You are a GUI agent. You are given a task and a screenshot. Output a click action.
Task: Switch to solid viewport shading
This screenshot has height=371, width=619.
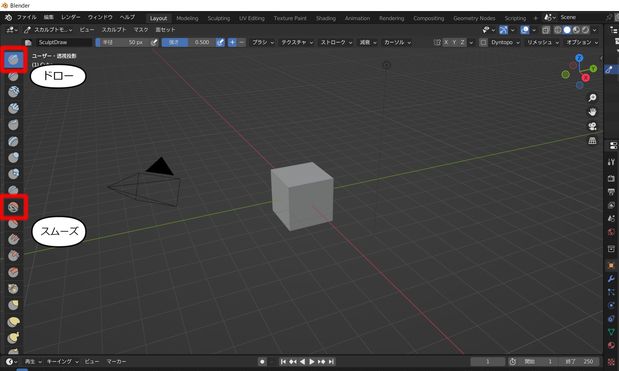point(567,30)
